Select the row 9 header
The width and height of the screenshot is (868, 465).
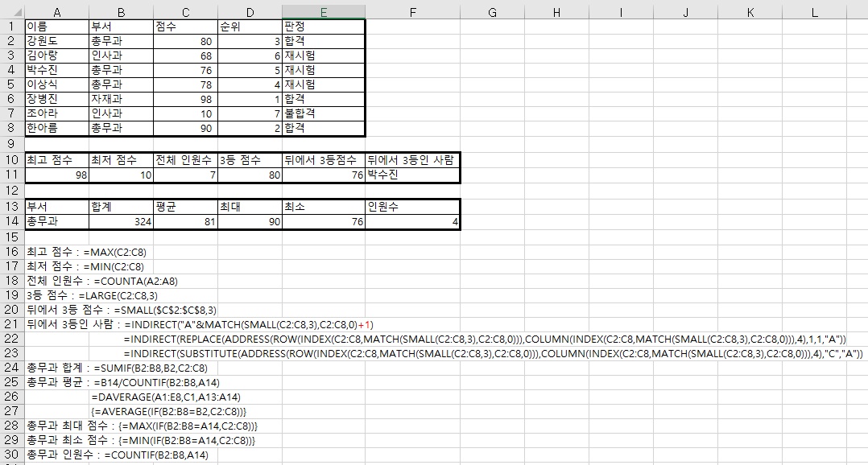coord(11,144)
